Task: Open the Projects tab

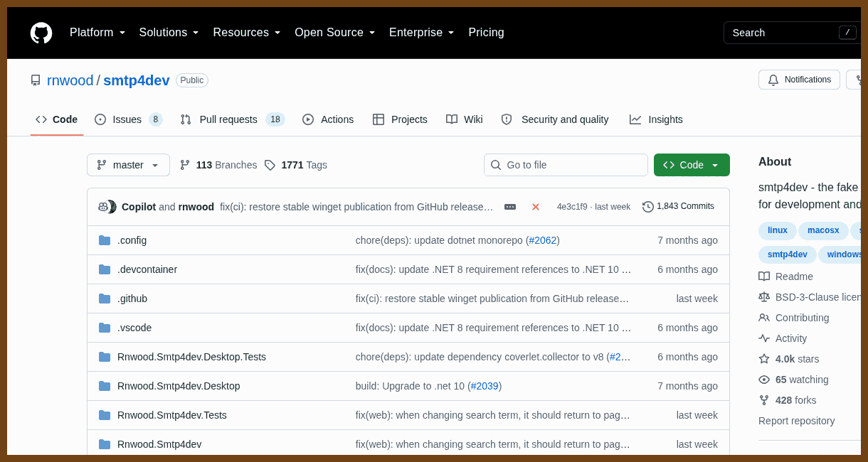Action: pyautogui.click(x=400, y=119)
